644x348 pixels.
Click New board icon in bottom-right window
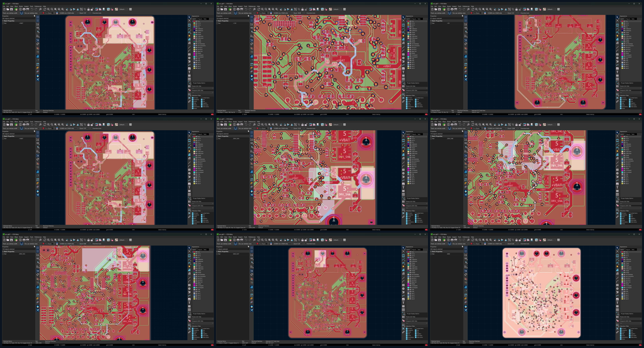coord(433,240)
